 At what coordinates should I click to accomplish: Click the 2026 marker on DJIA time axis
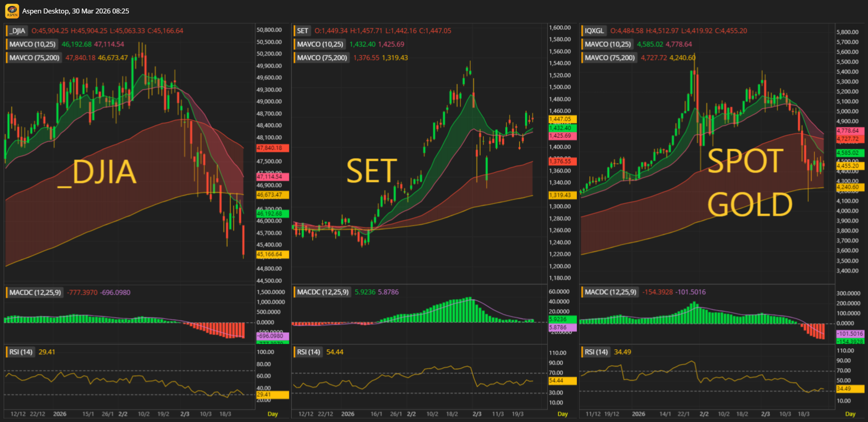coord(60,414)
